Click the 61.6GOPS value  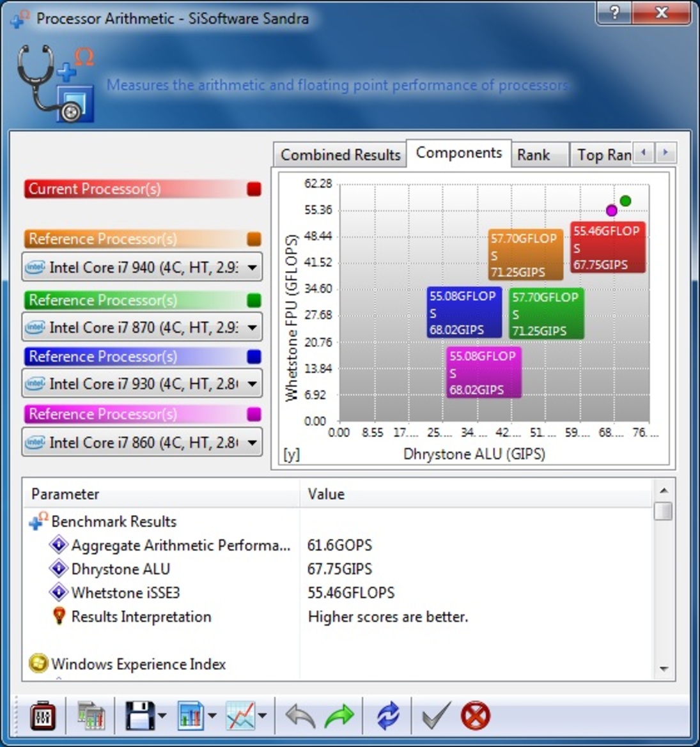pos(339,545)
